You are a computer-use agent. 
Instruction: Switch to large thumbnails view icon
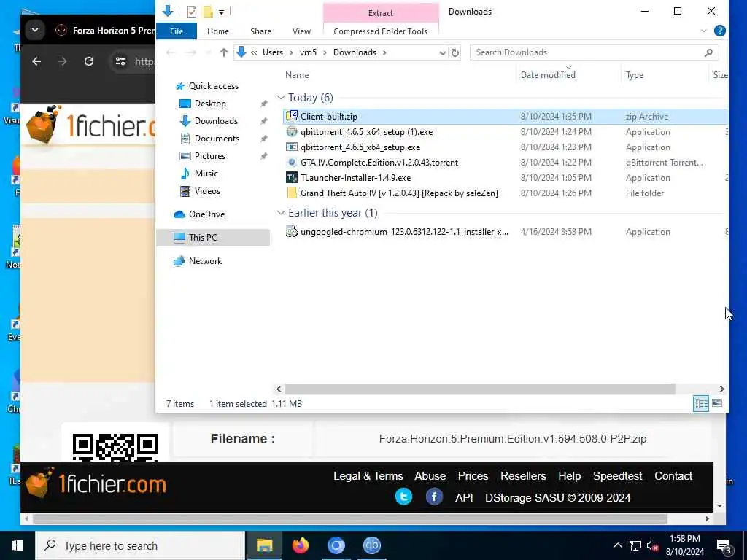point(717,404)
